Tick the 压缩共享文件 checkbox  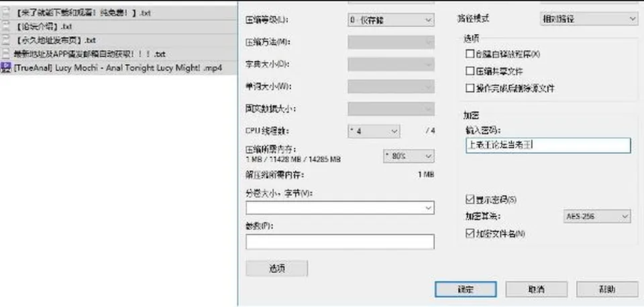470,71
